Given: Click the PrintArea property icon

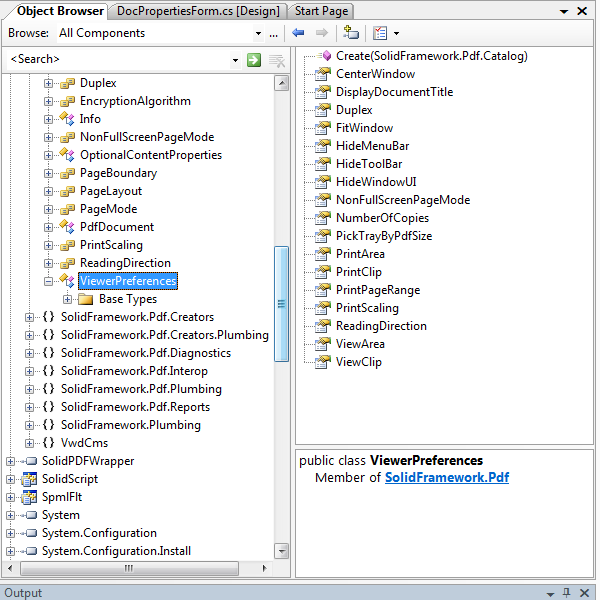Looking at the screenshot, I should point(323,254).
